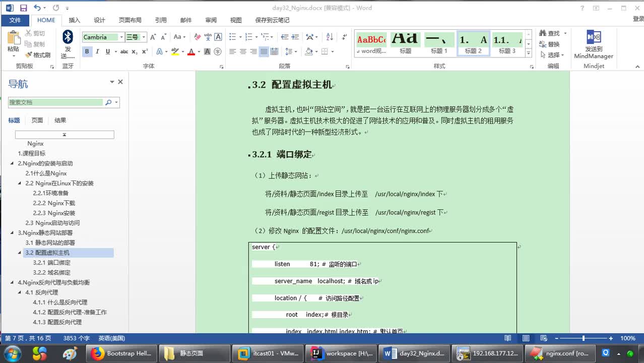Toggle underline formatting
Image resolution: width=644 pixels, height=363 pixels.
pyautogui.click(x=107, y=51)
